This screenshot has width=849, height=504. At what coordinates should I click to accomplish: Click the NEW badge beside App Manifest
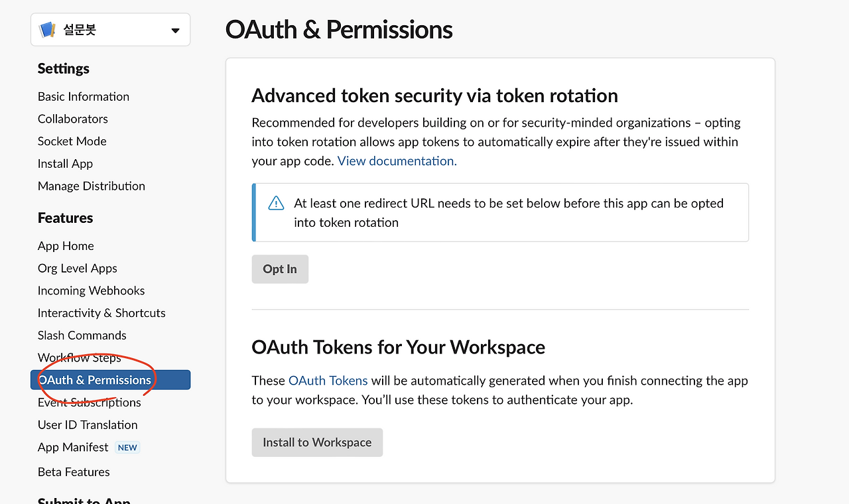coord(127,448)
